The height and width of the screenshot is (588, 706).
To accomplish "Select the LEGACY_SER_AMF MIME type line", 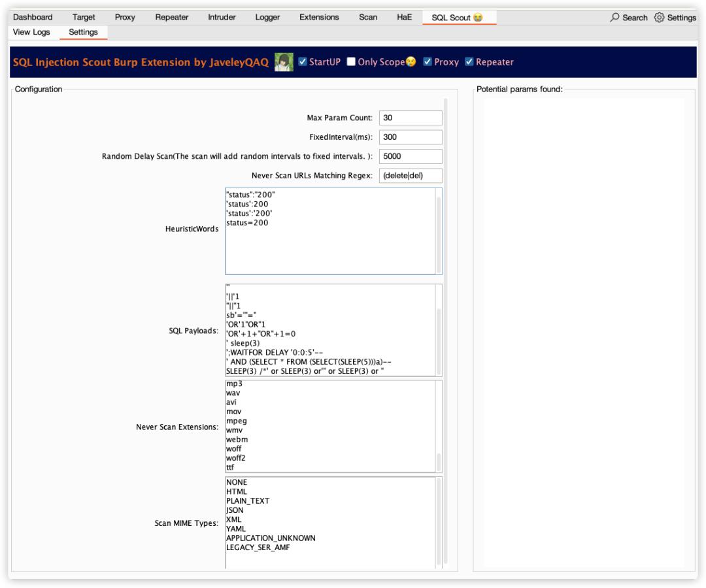I will click(258, 547).
